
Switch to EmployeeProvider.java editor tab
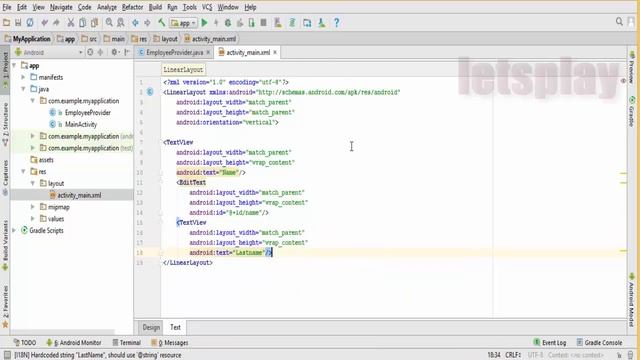(x=174, y=52)
